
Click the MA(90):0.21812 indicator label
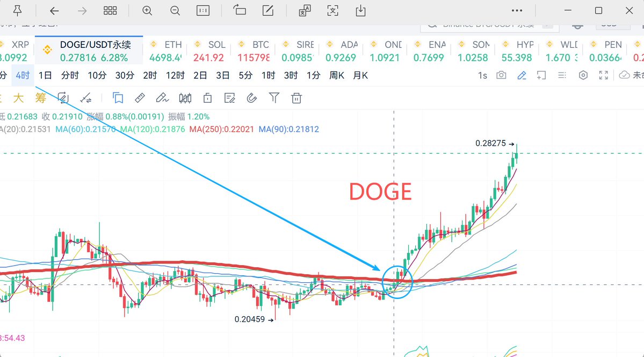(x=289, y=129)
